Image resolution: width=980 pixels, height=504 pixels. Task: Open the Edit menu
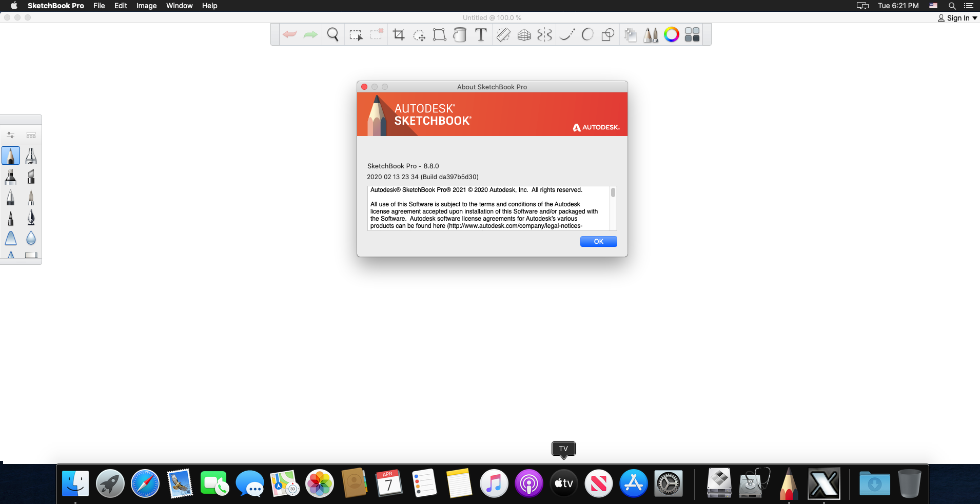pos(121,6)
